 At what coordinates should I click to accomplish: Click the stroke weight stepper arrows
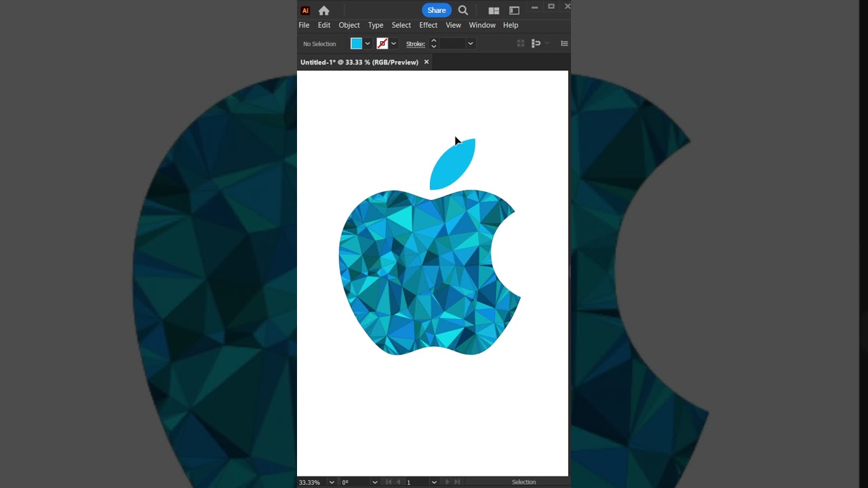pyautogui.click(x=433, y=43)
